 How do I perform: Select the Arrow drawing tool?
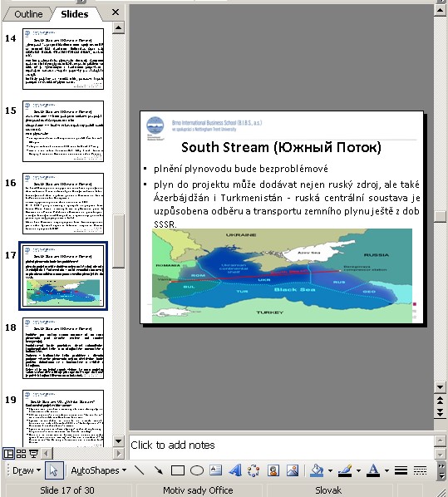[x=158, y=470]
